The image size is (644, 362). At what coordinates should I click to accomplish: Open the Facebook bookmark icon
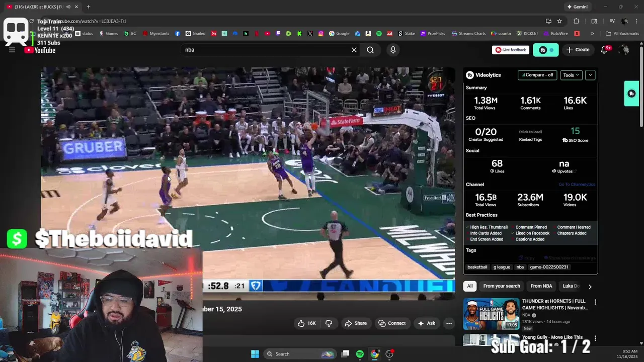pos(178,34)
